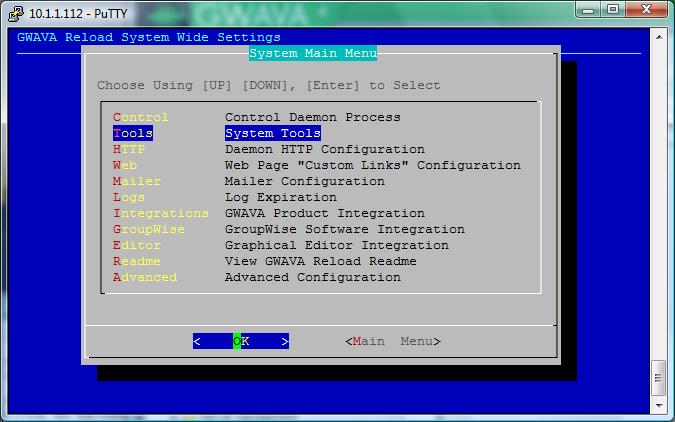Click the scrollbar down arrow
This screenshot has height=422, width=675.
point(659,405)
